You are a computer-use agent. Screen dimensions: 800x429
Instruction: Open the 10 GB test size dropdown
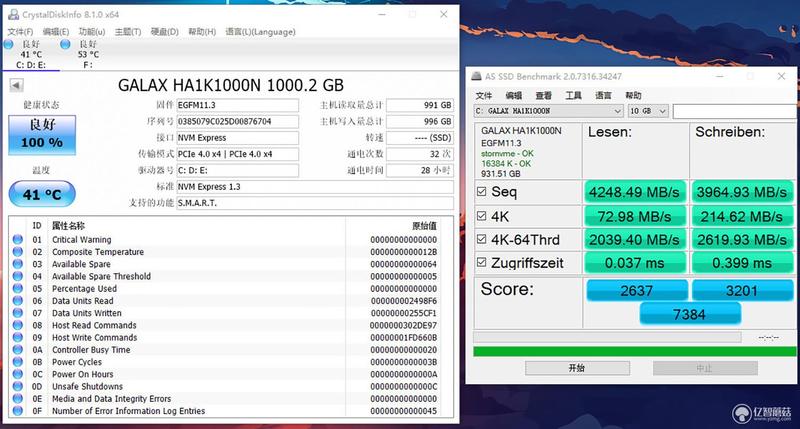[x=648, y=111]
